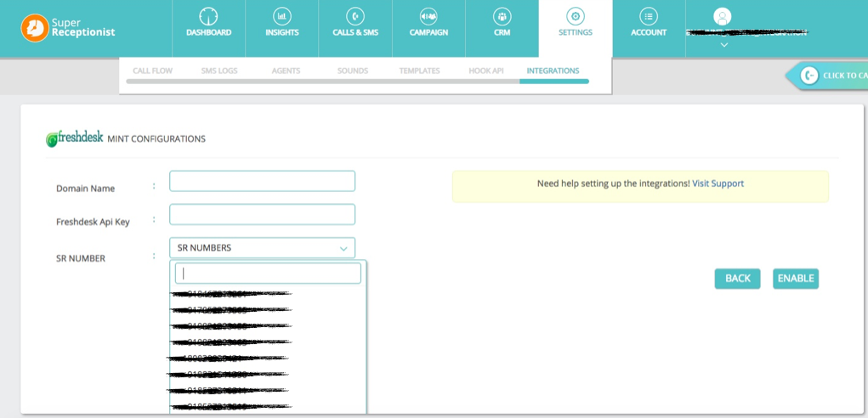Open the SR NUMBERS dropdown
This screenshot has width=868, height=418.
263,248
